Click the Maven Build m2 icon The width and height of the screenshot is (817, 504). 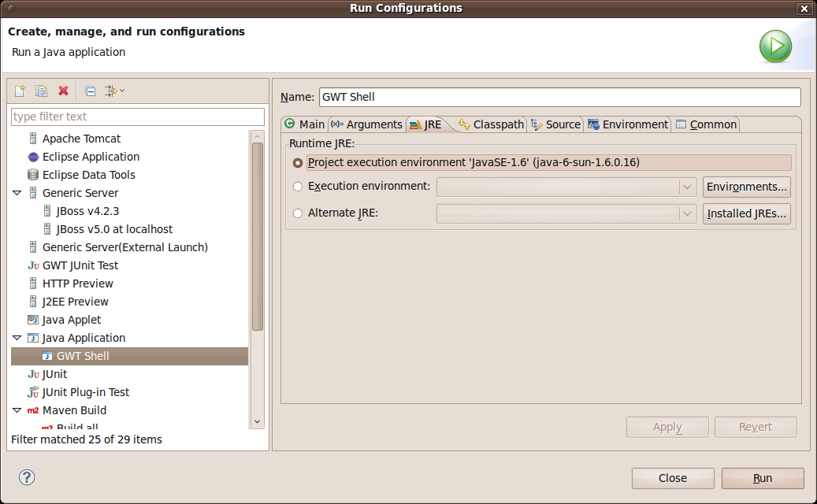33,410
